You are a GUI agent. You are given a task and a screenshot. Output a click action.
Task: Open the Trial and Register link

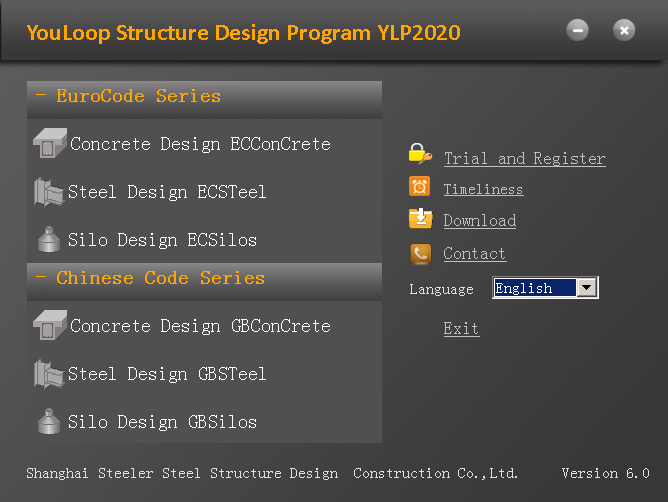524,159
